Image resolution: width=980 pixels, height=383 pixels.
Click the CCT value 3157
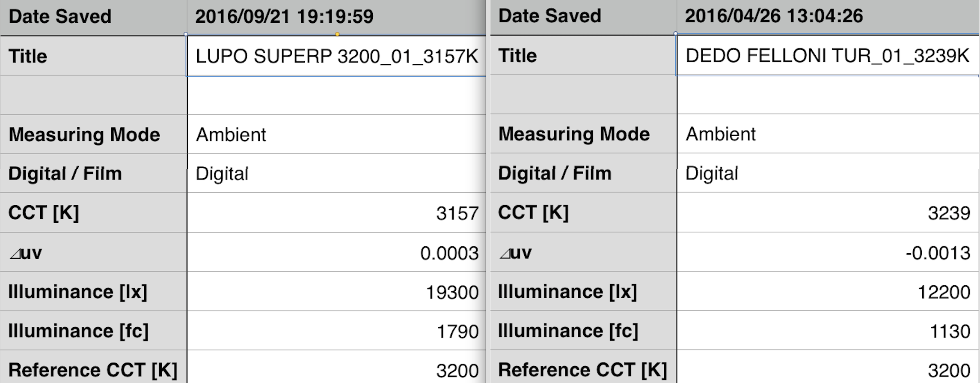457,213
